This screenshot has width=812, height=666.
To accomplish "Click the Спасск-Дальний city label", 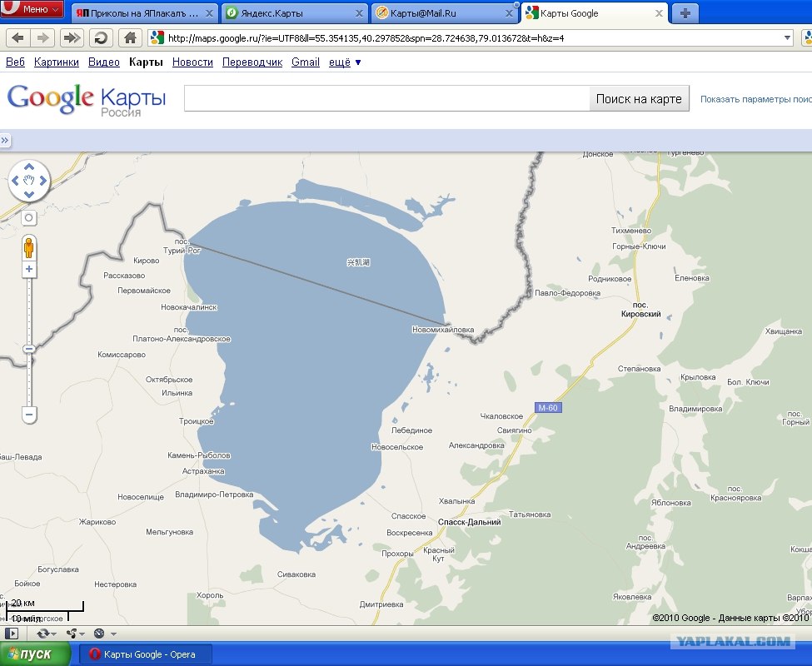I will click(x=469, y=522).
